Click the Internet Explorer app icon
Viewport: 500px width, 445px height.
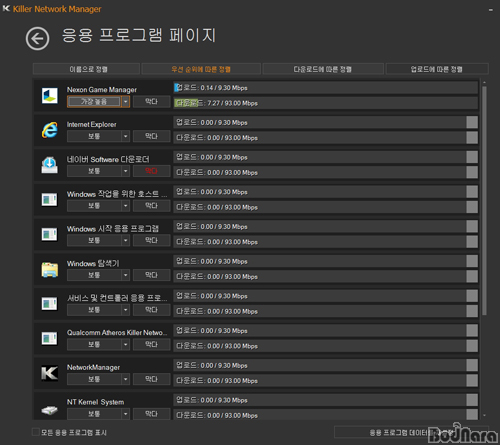[50, 130]
